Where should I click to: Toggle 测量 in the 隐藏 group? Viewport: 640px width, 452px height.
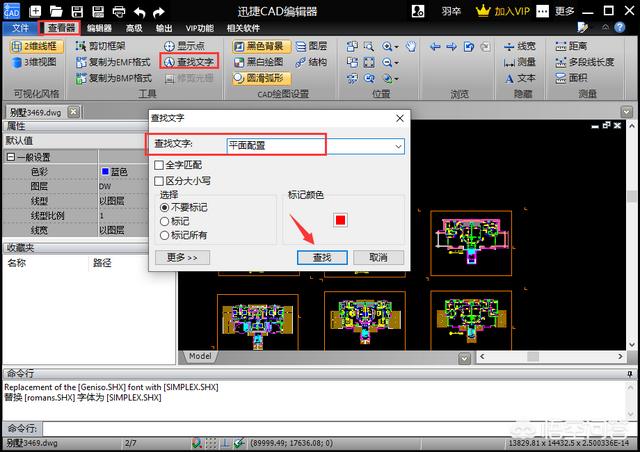pos(520,62)
